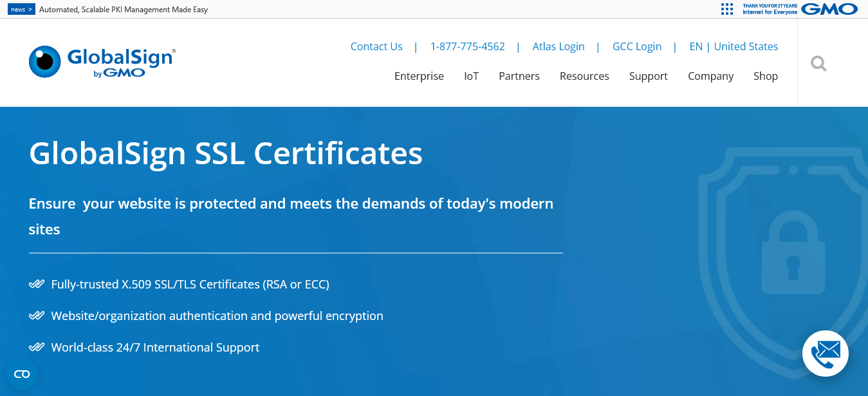Open the accessibility widget button
This screenshot has width=868, height=396.
pyautogui.click(x=22, y=373)
